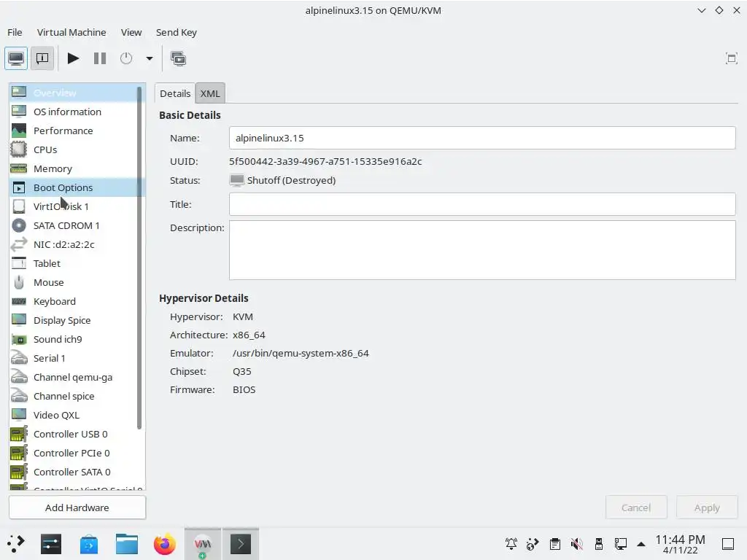Open the clock showing 11:44 PM
Screen dimensions: 747x560
[680, 544]
